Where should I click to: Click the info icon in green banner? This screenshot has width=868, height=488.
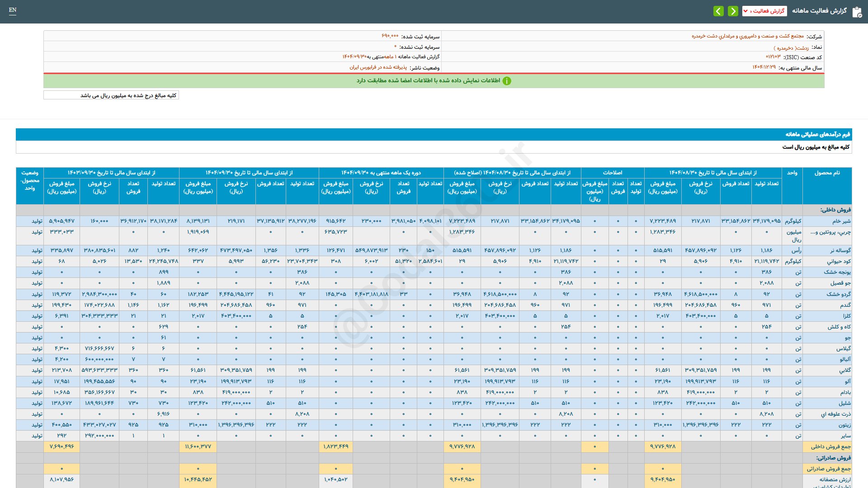(x=507, y=81)
